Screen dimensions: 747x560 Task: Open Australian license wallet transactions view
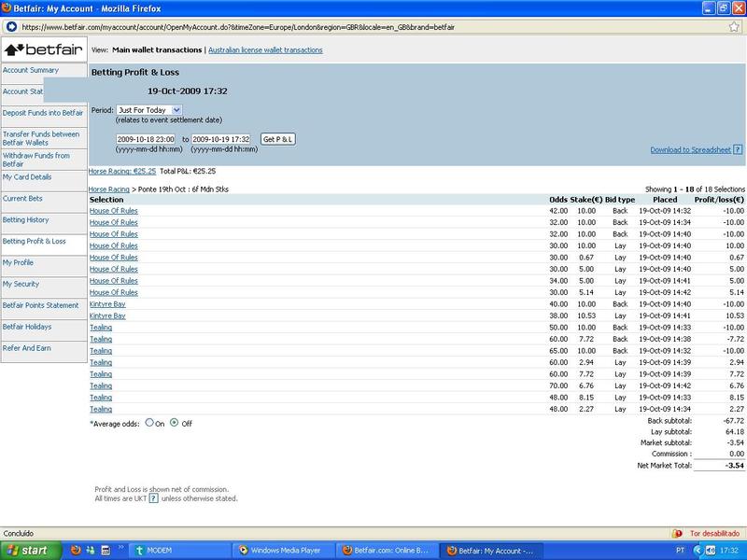pos(265,50)
